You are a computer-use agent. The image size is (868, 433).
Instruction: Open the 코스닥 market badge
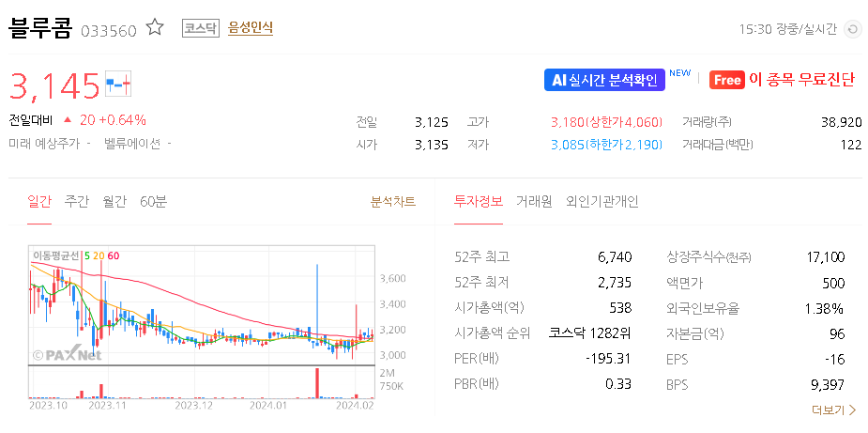click(201, 28)
